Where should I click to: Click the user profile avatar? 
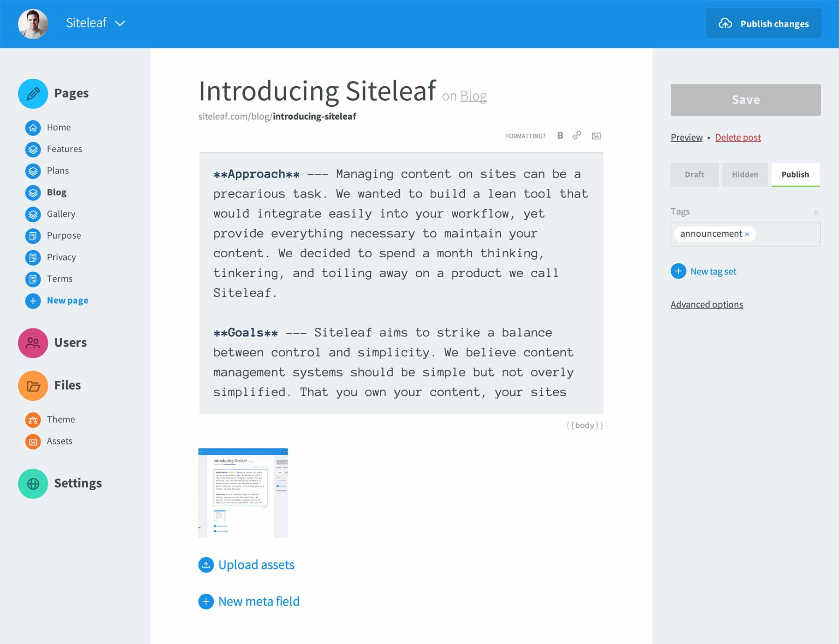(33, 24)
